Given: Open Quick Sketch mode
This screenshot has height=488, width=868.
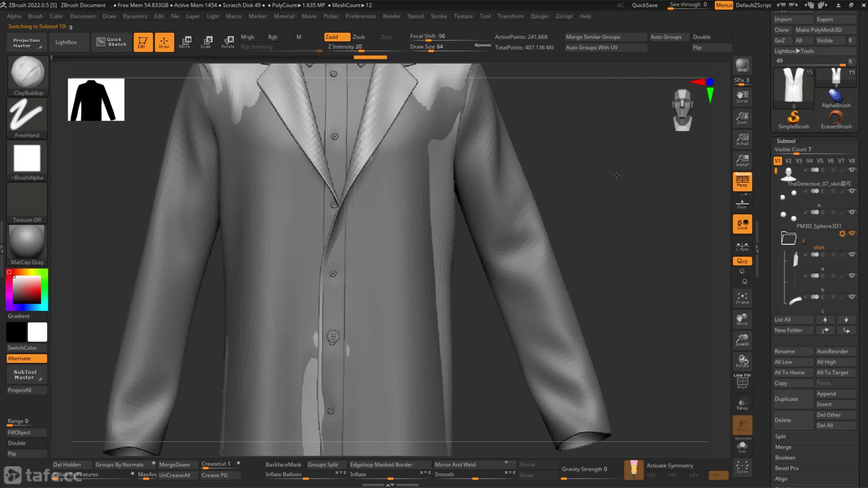Looking at the screenshot, I should coord(111,42).
